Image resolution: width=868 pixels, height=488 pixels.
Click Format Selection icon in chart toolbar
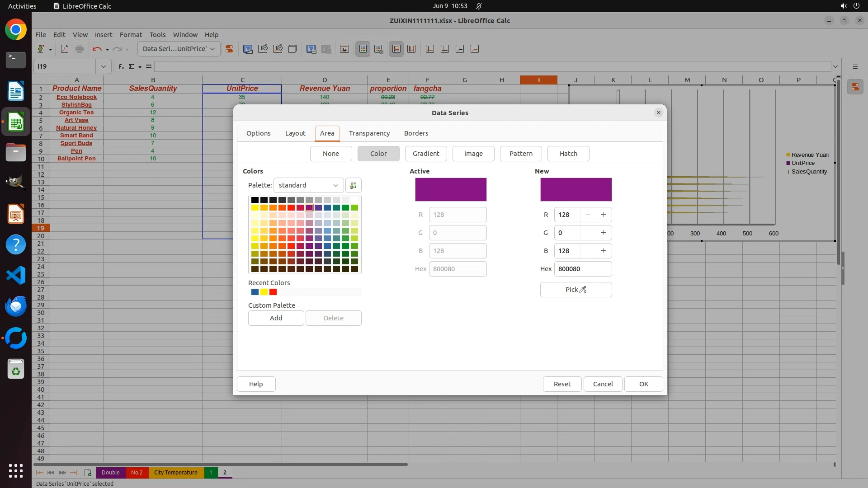click(229, 49)
